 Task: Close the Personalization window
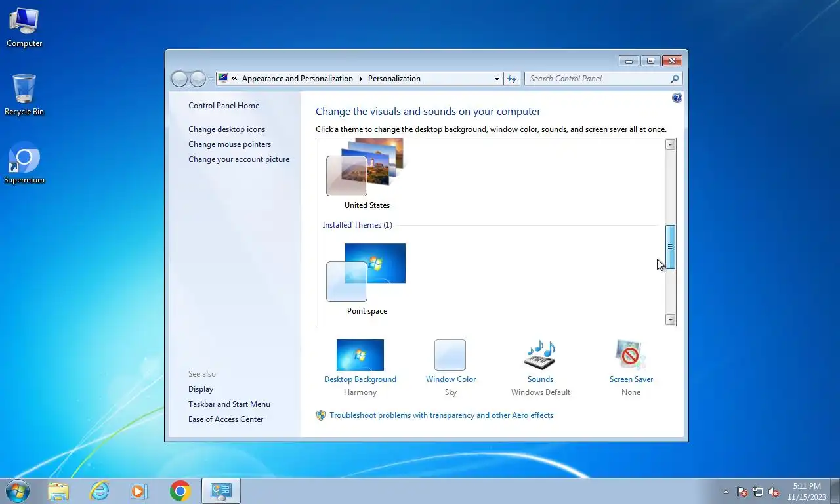(x=672, y=61)
